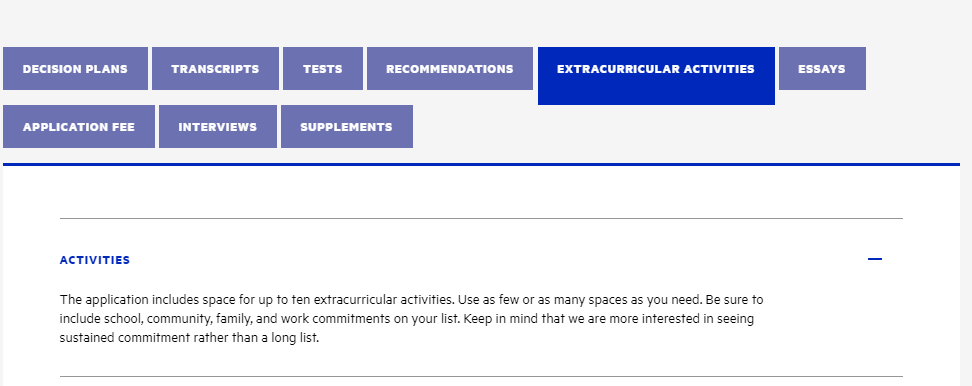Collapse the Activities section with the minus icon
Viewport: 972px width, 386px height.
click(875, 259)
